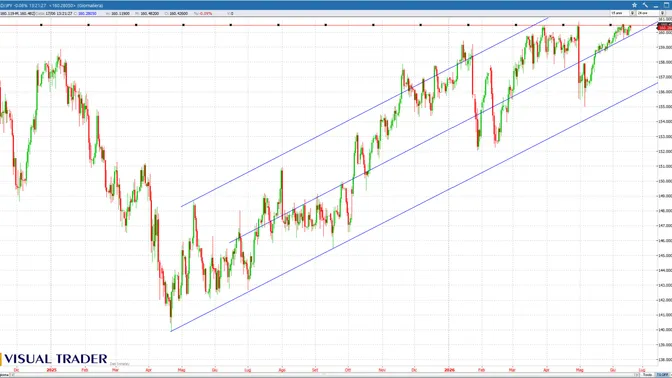Click the Tools button in the bottom-right corner

647,375
